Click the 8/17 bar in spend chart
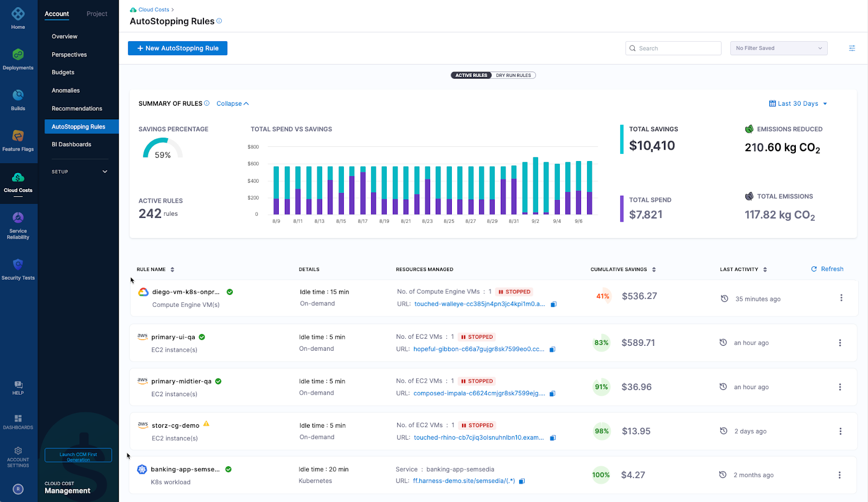The width and height of the screenshot is (868, 502). coord(363,190)
